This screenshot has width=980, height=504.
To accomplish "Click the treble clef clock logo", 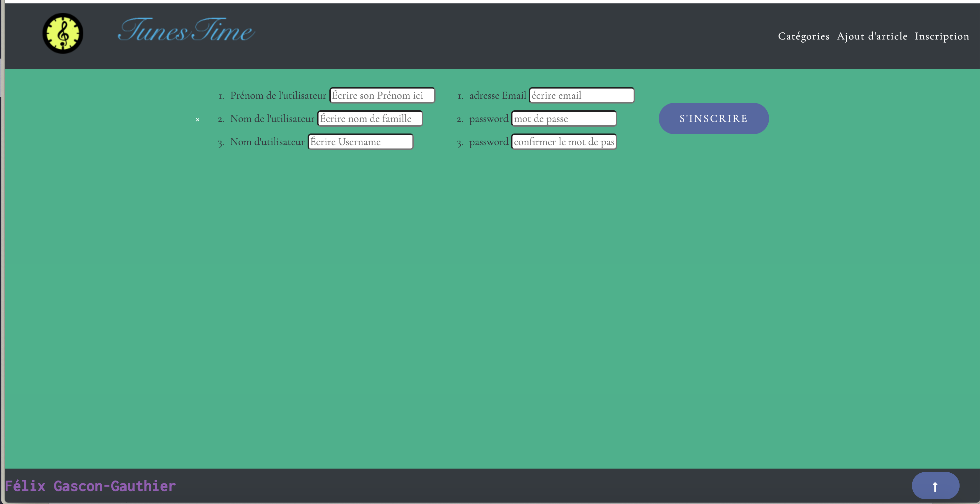I will (63, 33).
